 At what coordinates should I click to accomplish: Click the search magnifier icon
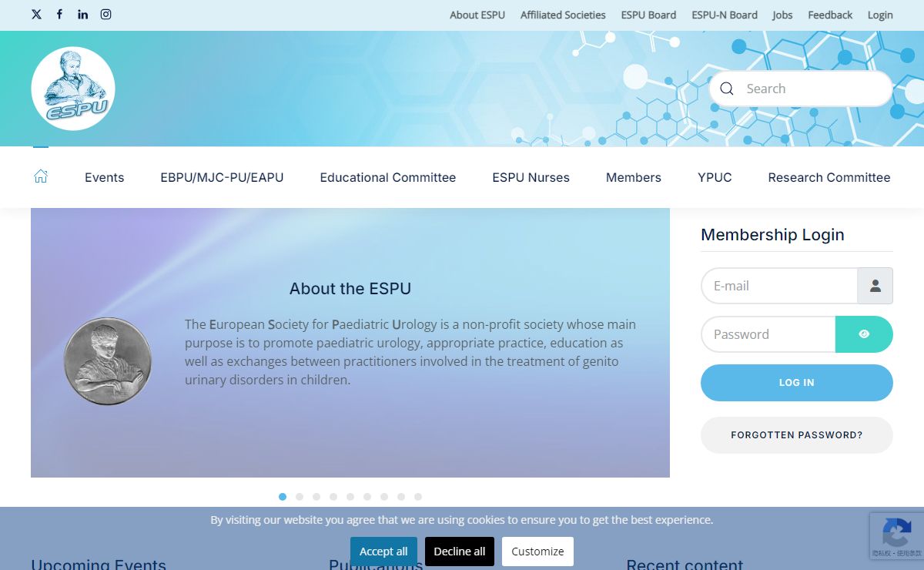(726, 89)
